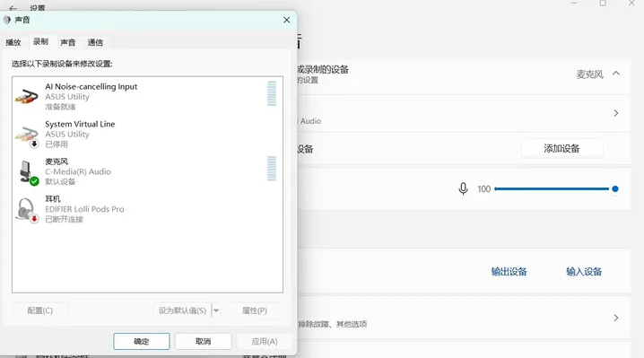The height and width of the screenshot is (358, 644).
Task: Collapse the 麦克风 section chevron in Settings
Action: (616, 74)
